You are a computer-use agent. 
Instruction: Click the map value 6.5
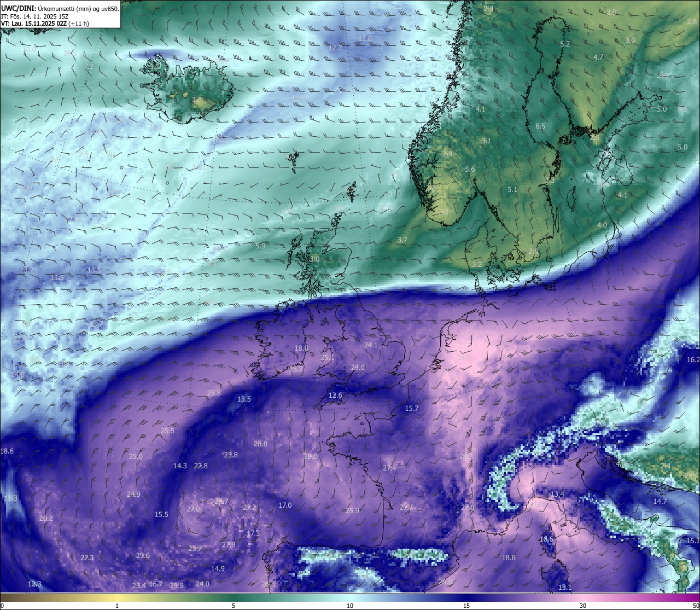tap(540, 126)
